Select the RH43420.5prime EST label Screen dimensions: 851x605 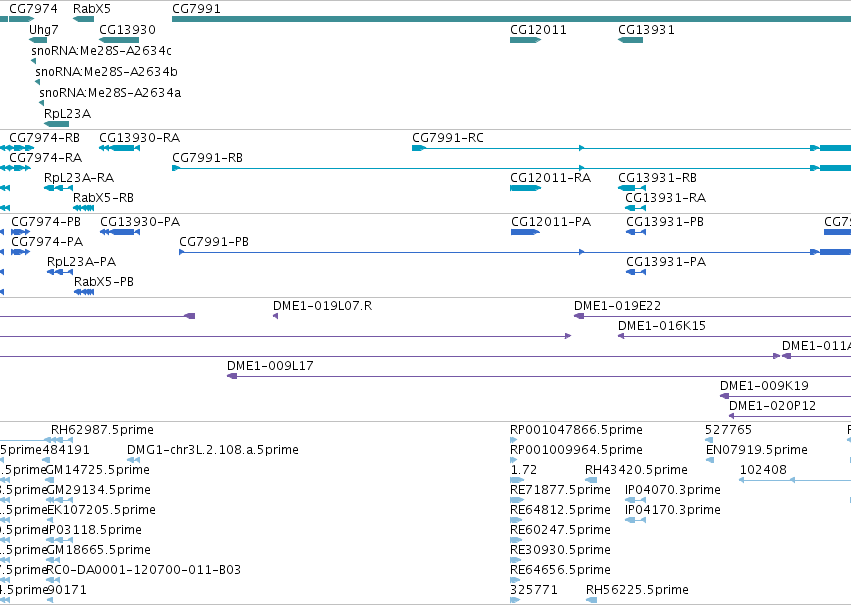click(x=636, y=470)
